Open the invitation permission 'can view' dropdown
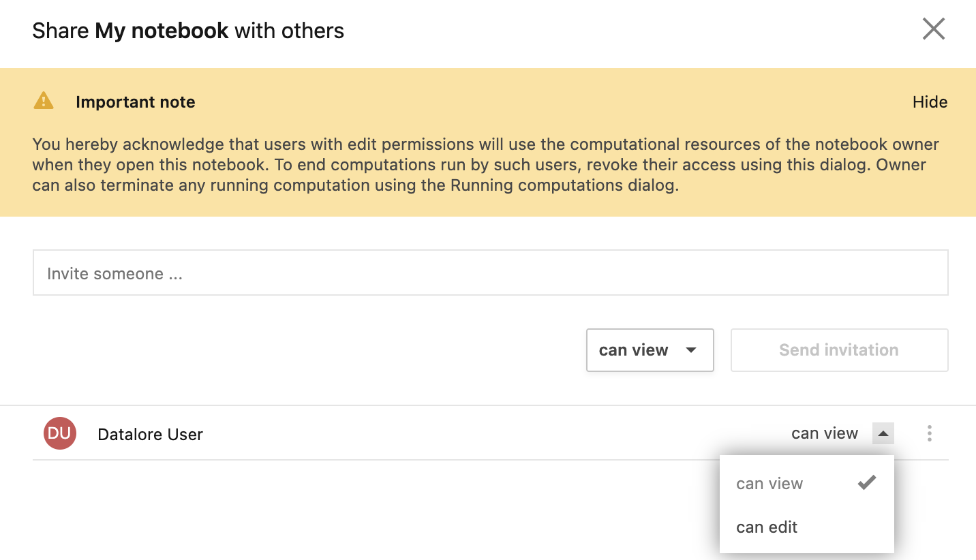Screen dimensions: 976x560 coord(650,350)
